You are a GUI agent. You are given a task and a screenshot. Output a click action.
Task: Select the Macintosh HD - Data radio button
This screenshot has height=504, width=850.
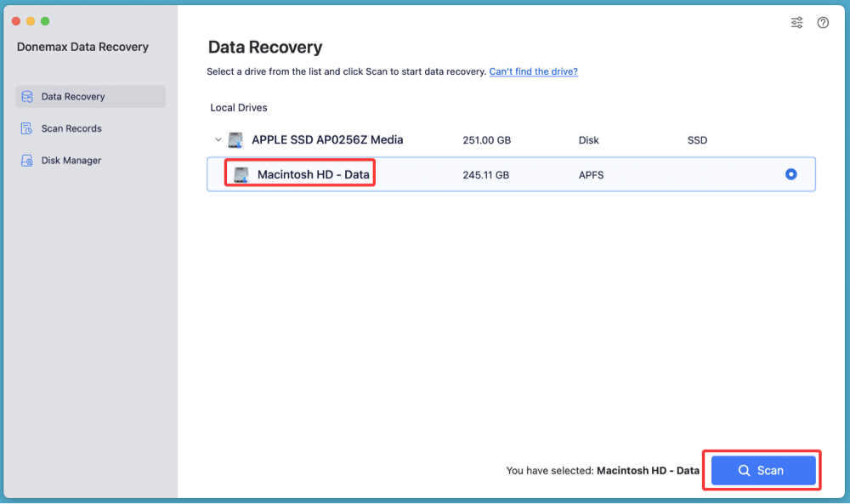coord(791,173)
